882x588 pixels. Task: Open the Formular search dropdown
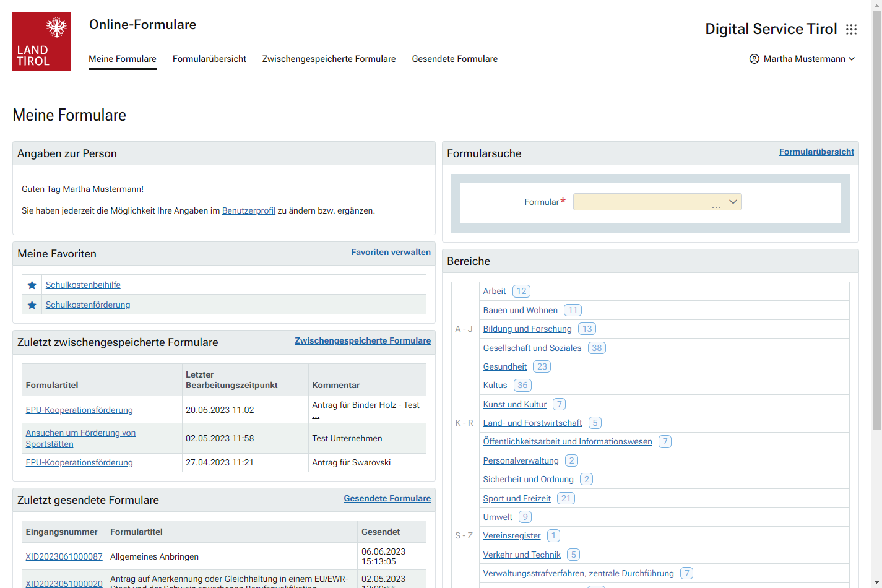[x=657, y=202]
